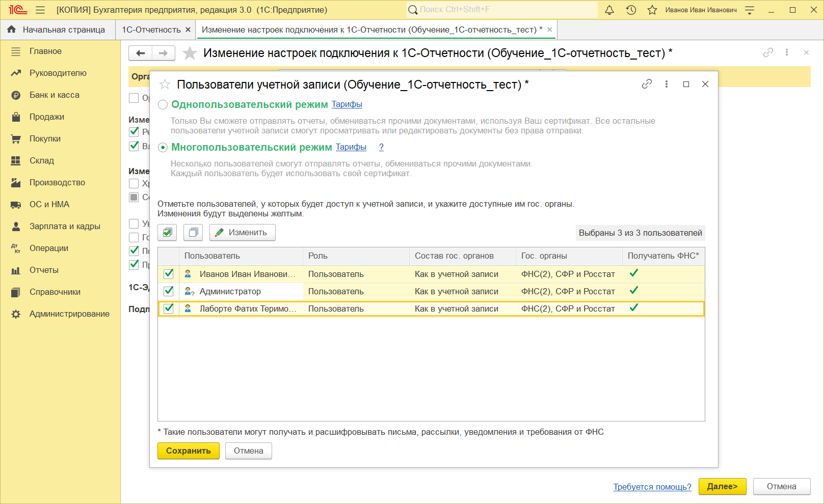Open Справочники section
The height and width of the screenshot is (504, 824).
coord(55,292)
